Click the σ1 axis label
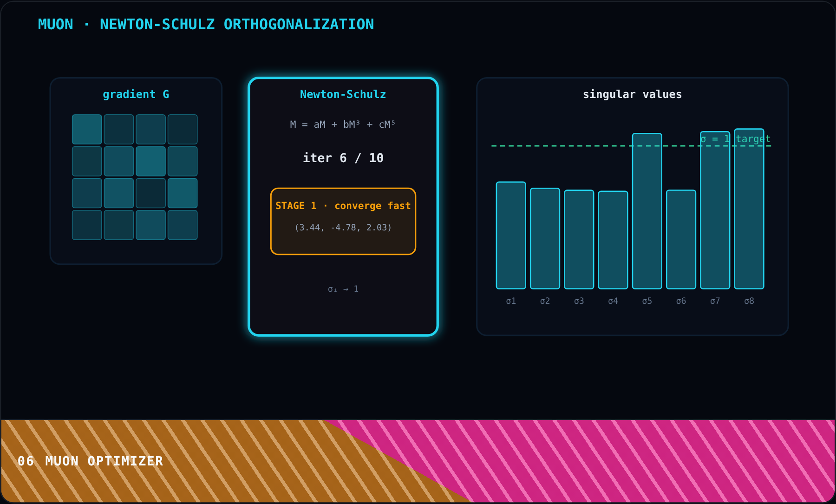The height and width of the screenshot is (504, 836). (511, 301)
